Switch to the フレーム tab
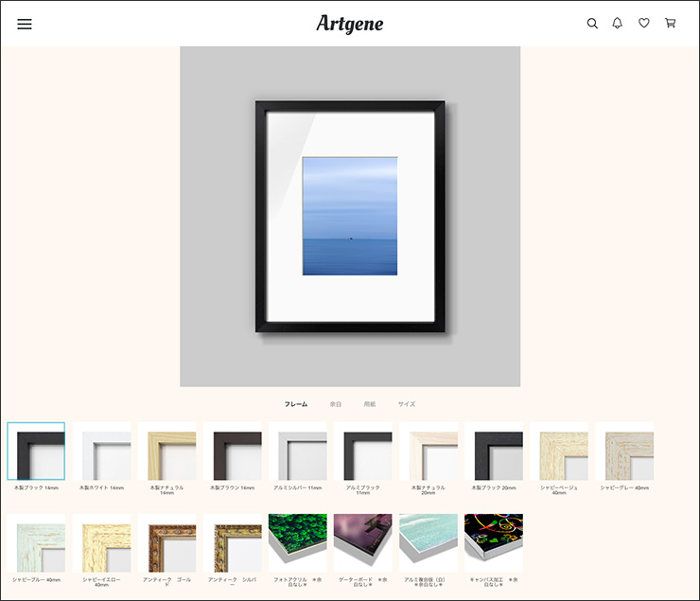Viewport: 700px width, 601px height. tap(296, 404)
